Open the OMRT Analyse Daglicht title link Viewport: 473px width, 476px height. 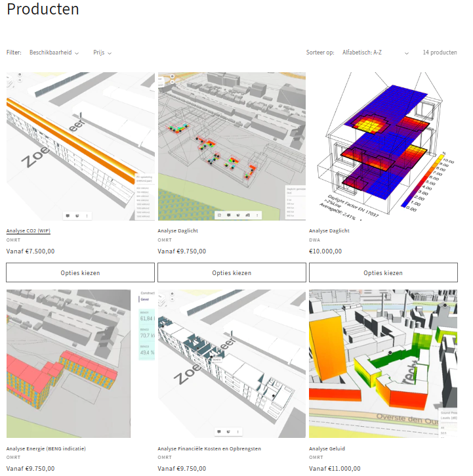pyautogui.click(x=178, y=231)
